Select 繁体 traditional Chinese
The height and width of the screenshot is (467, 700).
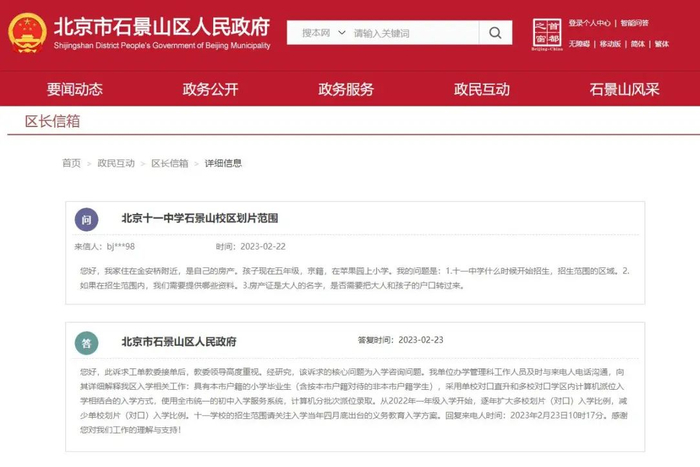click(662, 44)
